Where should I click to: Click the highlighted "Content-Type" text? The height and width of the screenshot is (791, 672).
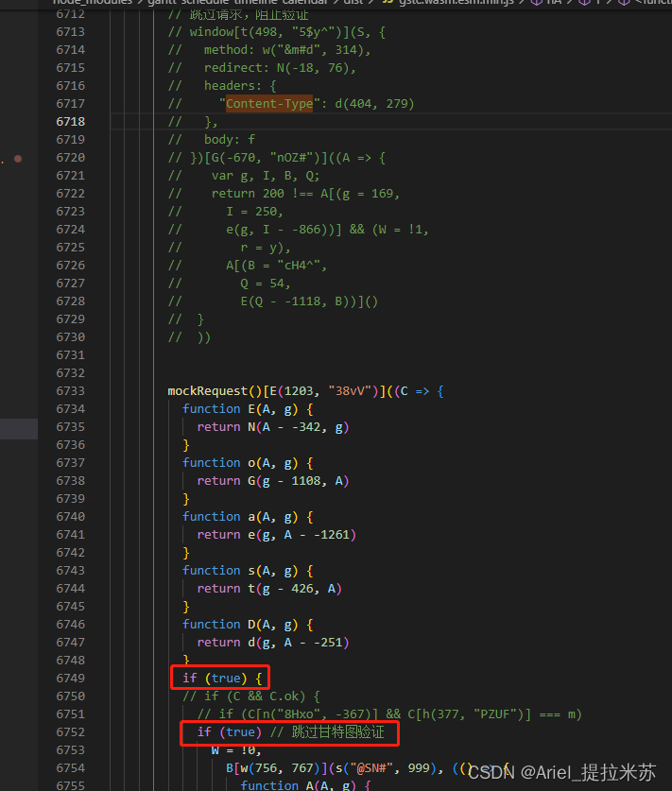click(269, 104)
